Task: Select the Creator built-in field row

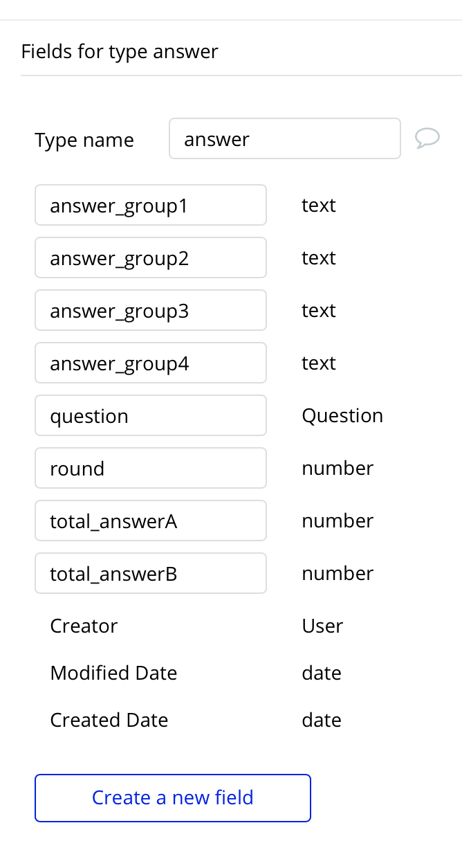Action: pos(84,626)
